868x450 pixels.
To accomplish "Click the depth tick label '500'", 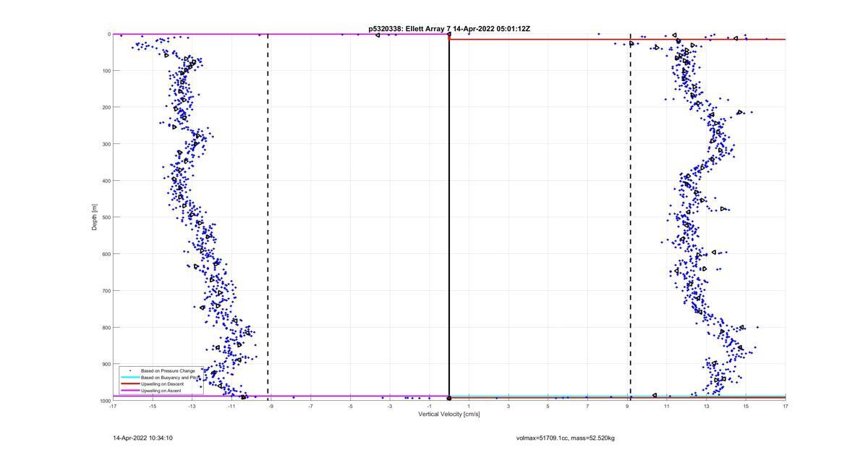I will (x=106, y=217).
